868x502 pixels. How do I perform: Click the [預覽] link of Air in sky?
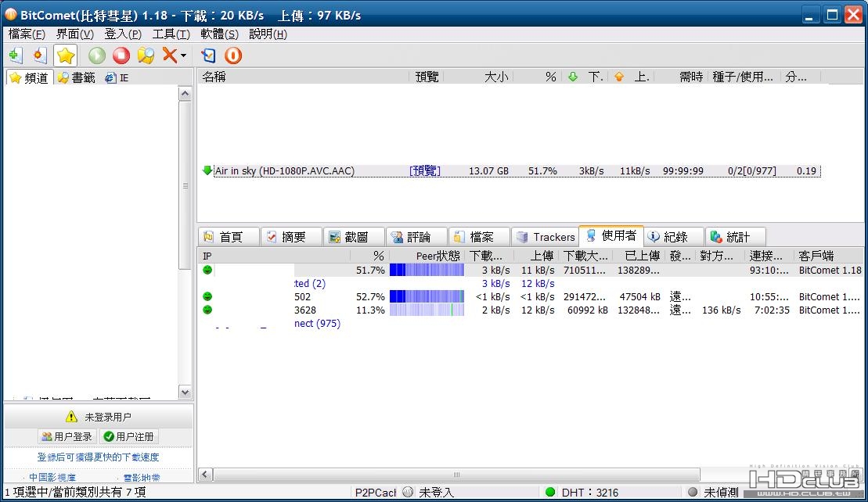tap(424, 170)
